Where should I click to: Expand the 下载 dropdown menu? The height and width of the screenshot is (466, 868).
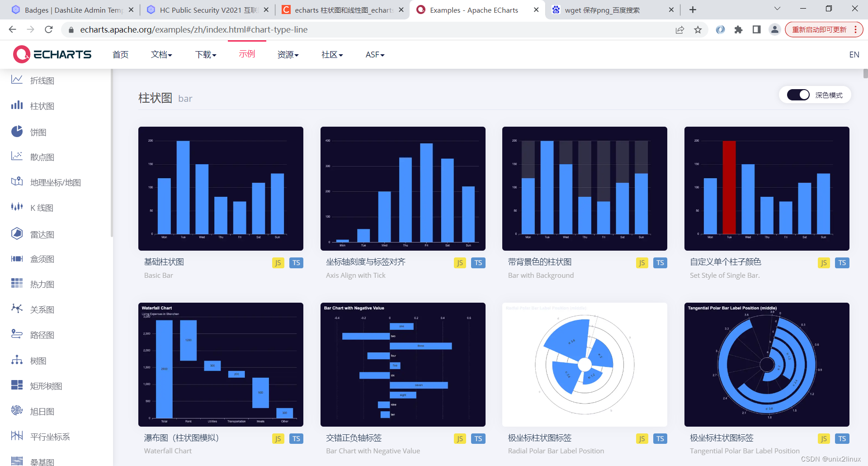tap(206, 55)
